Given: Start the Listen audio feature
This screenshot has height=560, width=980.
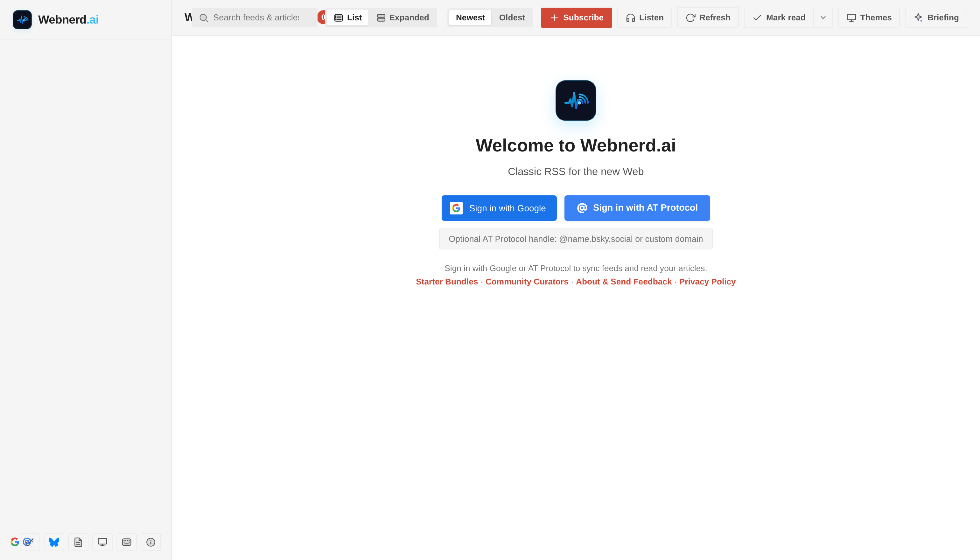Looking at the screenshot, I should (645, 18).
